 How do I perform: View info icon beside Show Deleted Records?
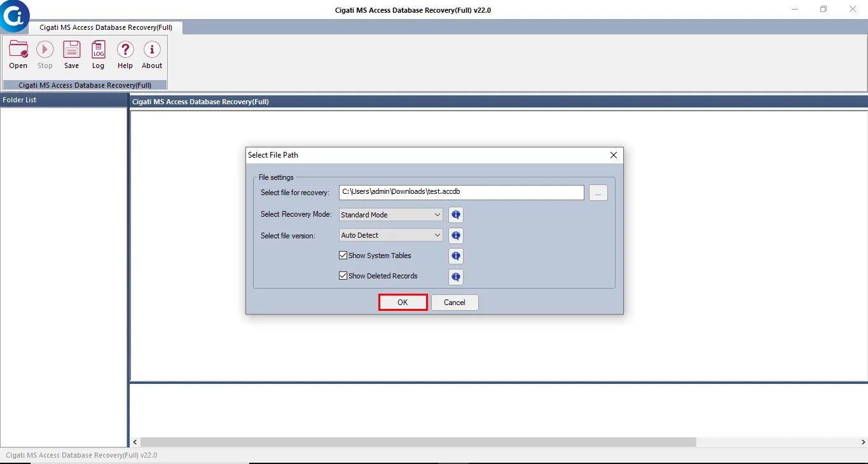click(456, 277)
